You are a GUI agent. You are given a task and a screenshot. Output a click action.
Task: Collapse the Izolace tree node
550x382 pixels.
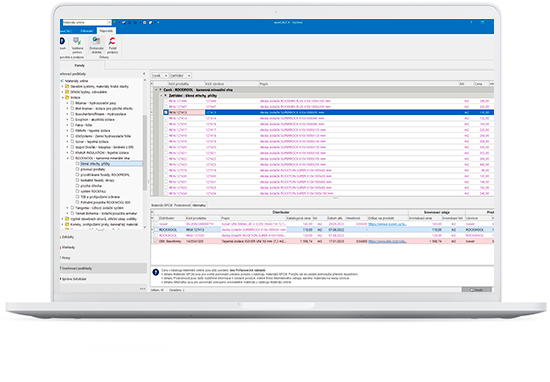pos(63,98)
